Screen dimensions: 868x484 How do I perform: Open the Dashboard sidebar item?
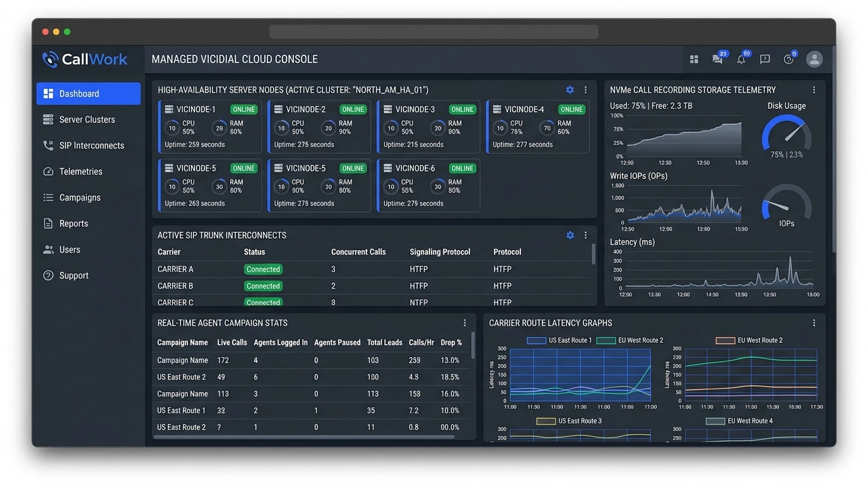coord(88,93)
